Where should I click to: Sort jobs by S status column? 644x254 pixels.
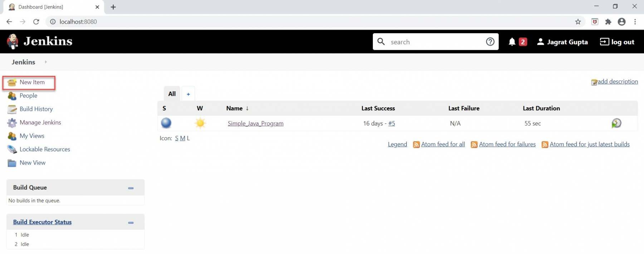pyautogui.click(x=164, y=108)
